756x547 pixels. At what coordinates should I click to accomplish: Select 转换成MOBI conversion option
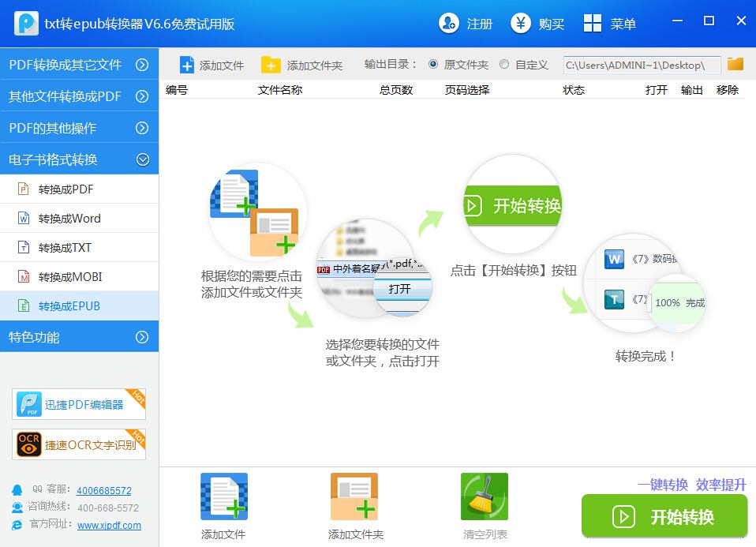79,276
